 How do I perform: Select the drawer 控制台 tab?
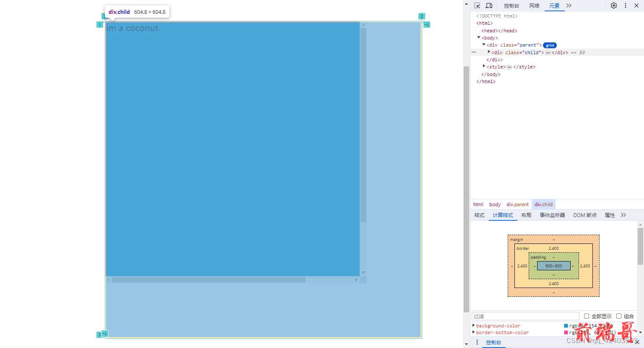(493, 343)
